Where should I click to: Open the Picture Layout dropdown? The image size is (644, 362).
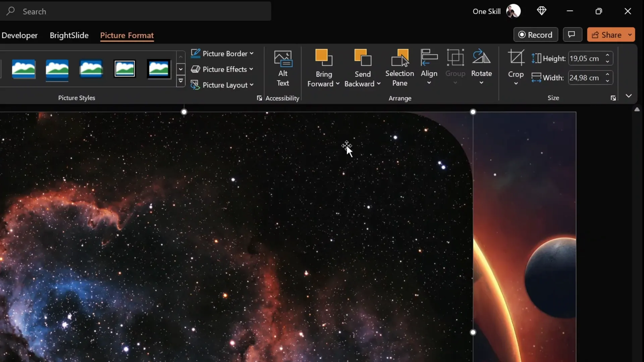(222, 85)
